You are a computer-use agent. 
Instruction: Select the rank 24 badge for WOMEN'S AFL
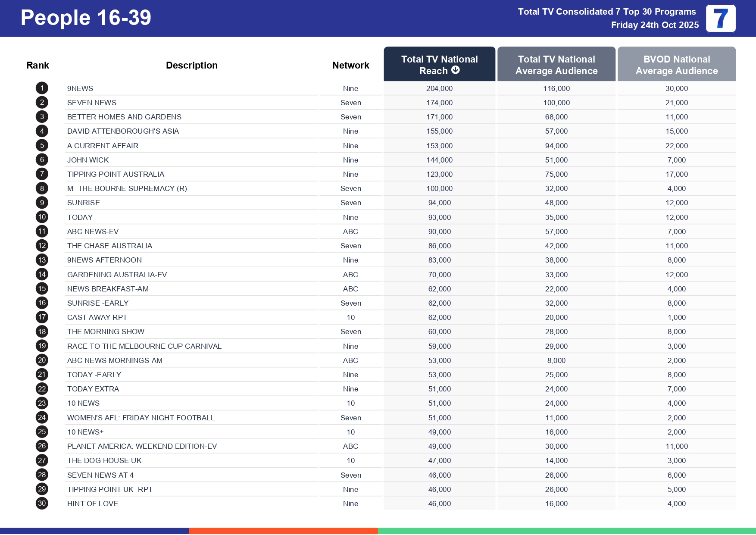(x=41, y=417)
